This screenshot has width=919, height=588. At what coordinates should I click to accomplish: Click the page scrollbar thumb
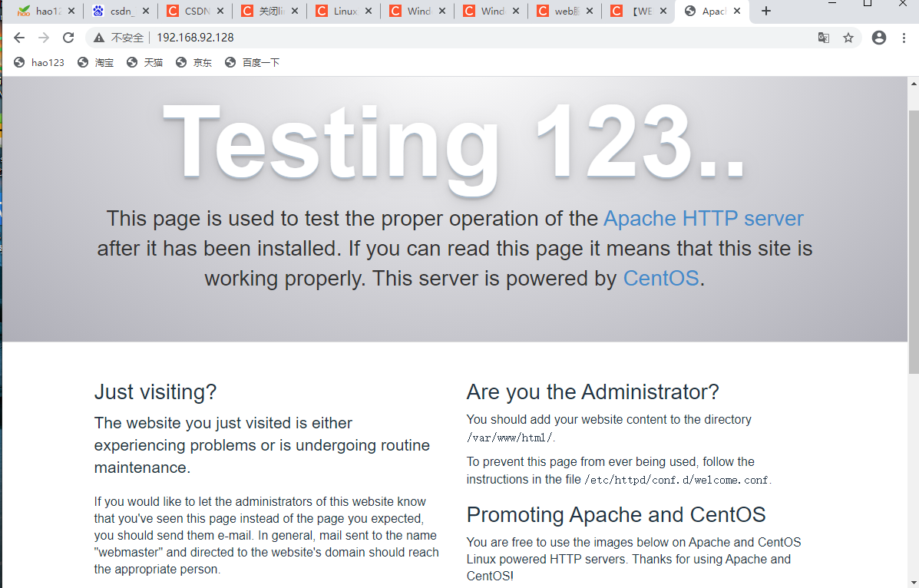click(914, 242)
